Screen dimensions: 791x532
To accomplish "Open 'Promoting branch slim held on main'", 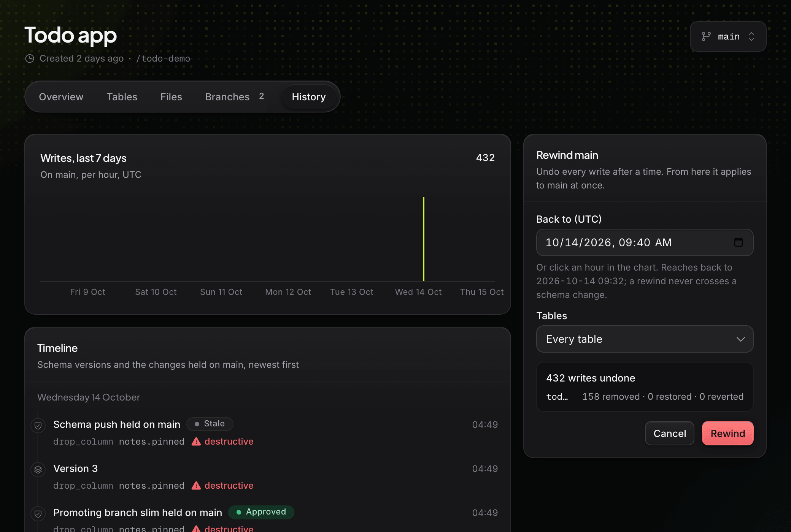I will tap(138, 513).
